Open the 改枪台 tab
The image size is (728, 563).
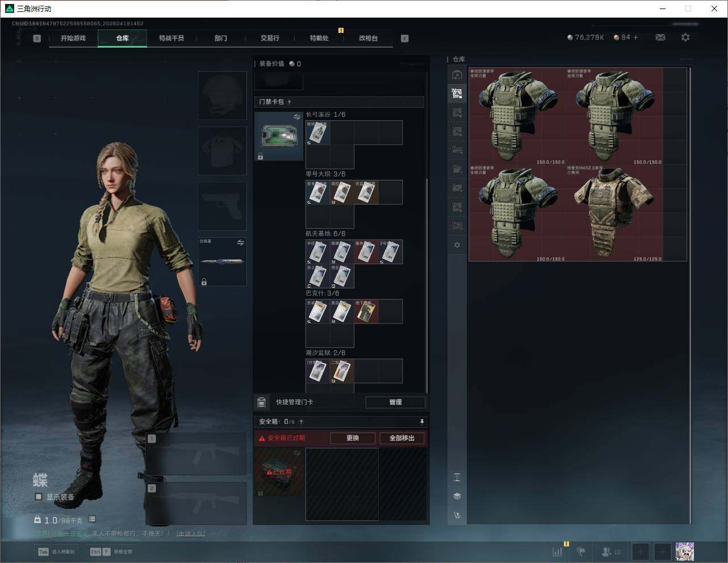368,38
